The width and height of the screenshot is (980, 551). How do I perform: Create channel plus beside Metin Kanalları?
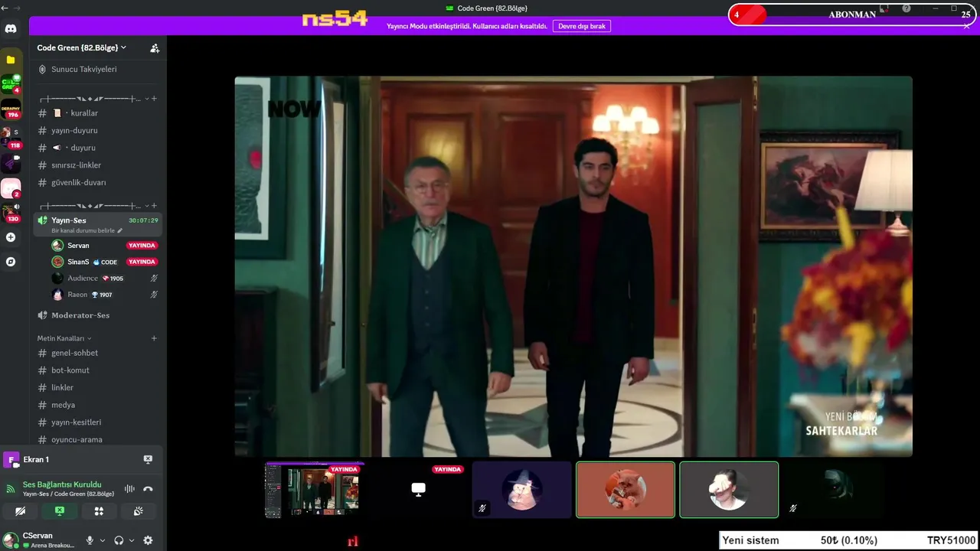click(154, 338)
